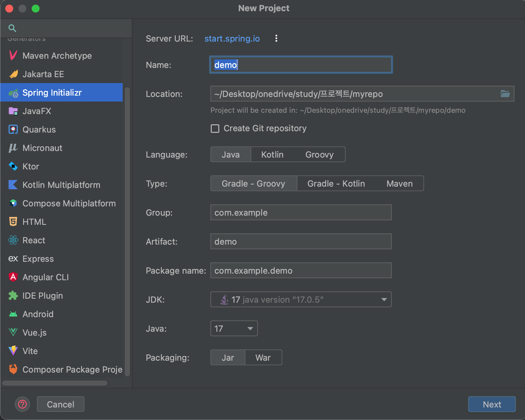525x420 pixels.
Task: Click the sidebar vertical scrollbar
Action: [x=127, y=231]
